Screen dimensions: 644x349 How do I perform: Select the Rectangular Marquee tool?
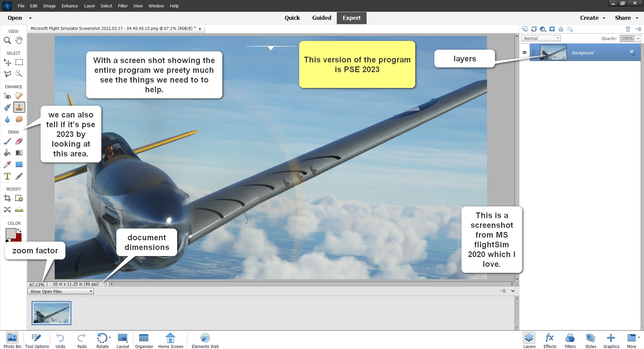click(x=19, y=62)
